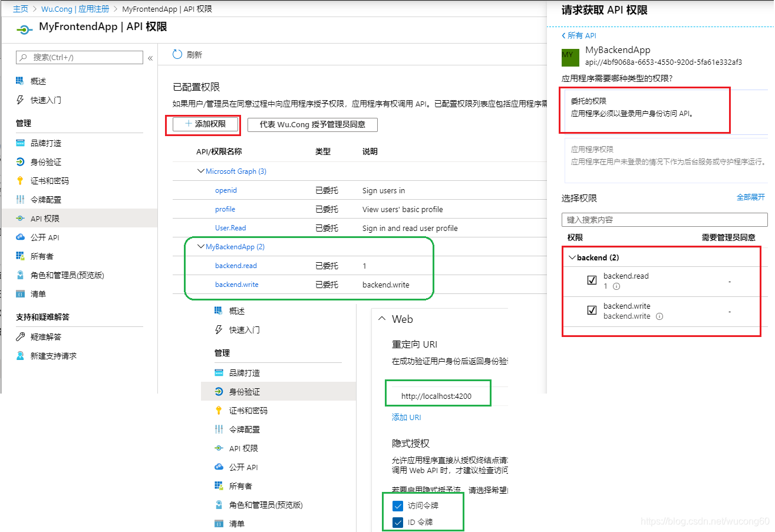Image resolution: width=775 pixels, height=532 pixels.
Task: Click the info icon beside the backend.write description
Action: coord(659,316)
